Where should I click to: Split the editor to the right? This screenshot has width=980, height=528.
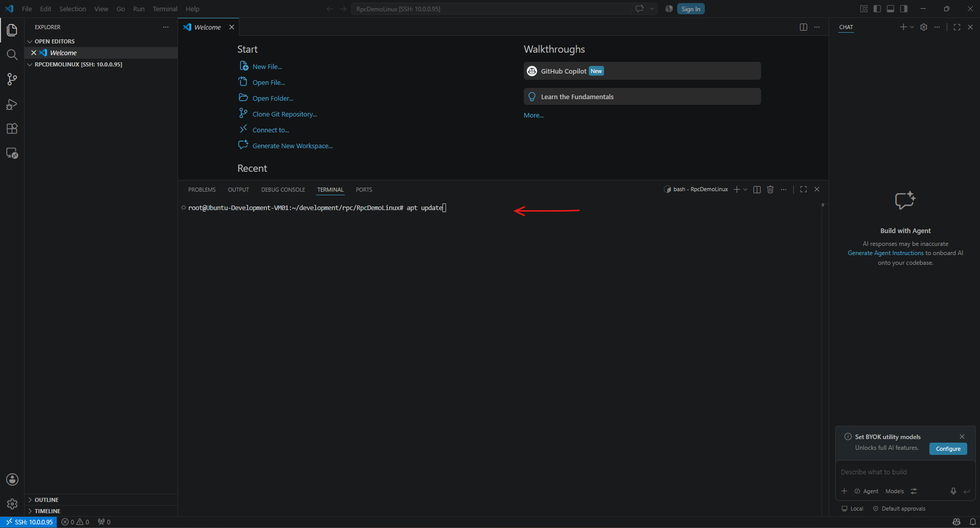point(804,27)
